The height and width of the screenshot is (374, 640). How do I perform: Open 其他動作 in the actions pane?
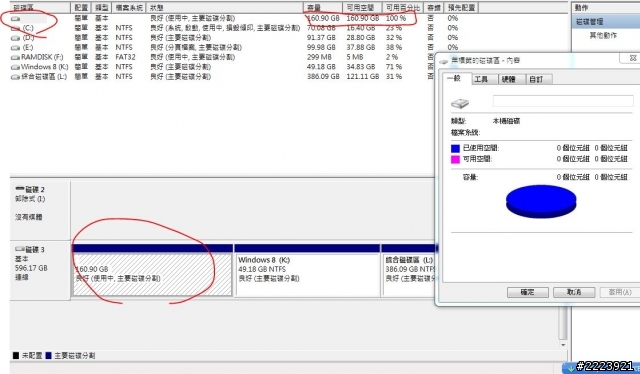pyautogui.click(x=603, y=36)
